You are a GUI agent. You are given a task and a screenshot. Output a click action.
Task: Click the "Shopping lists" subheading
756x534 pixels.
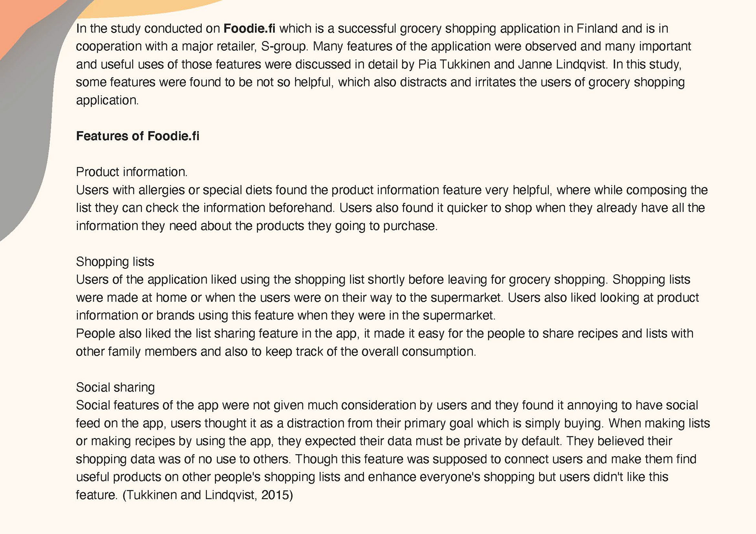tap(115, 262)
